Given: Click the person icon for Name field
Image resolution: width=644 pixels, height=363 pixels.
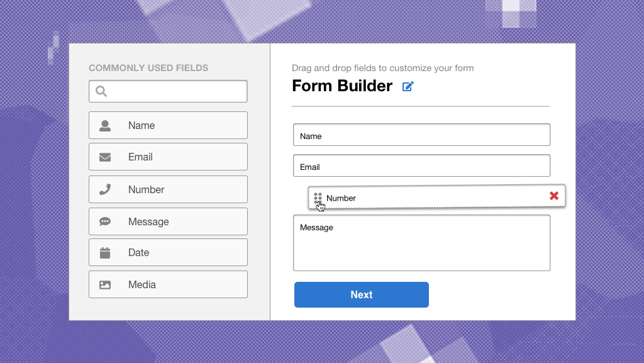Looking at the screenshot, I should (105, 126).
